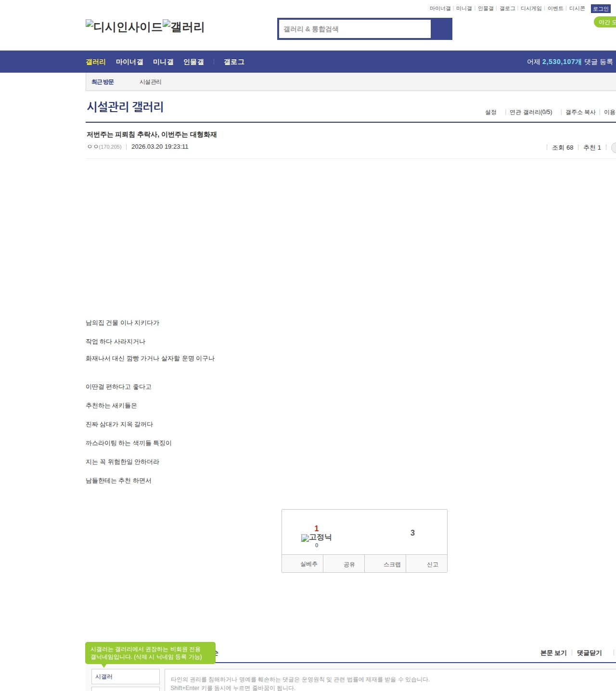Click the 최근 방문 label
The image size is (616, 691).
click(x=103, y=82)
